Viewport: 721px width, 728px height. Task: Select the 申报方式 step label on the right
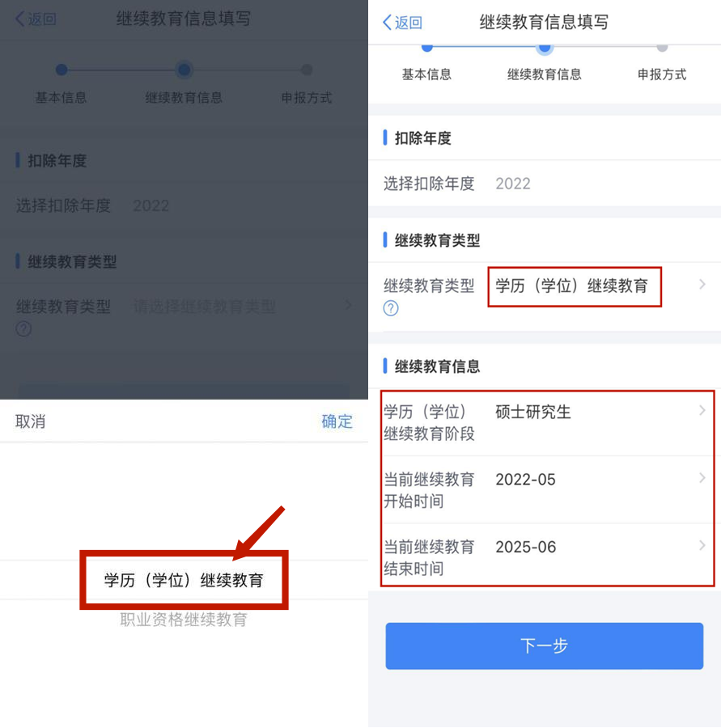(662, 74)
